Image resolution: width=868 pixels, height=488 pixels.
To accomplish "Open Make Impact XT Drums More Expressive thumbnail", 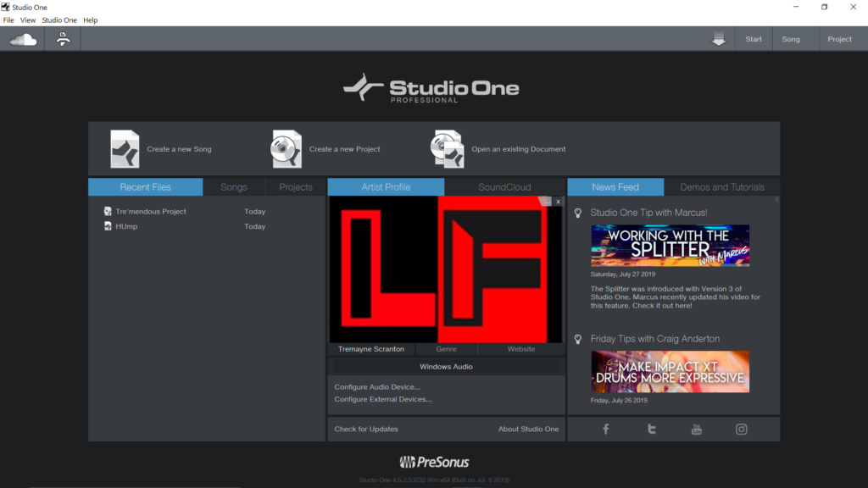I will 670,372.
